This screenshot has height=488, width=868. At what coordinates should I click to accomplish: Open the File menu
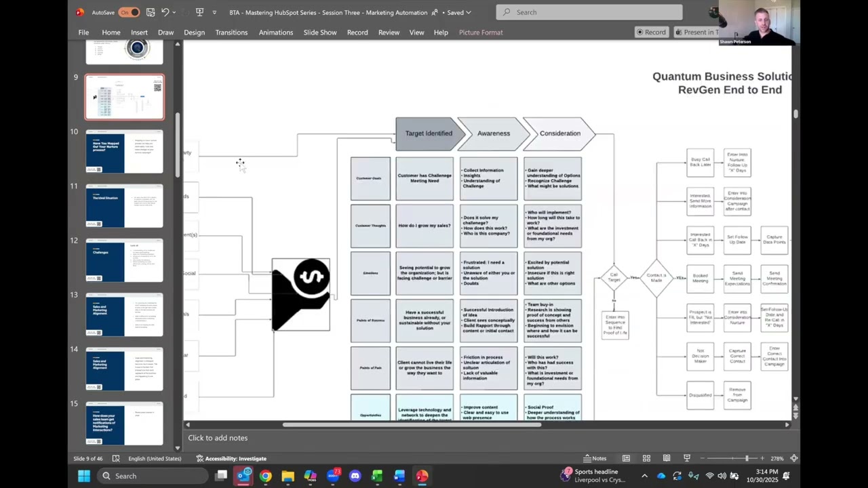pyautogui.click(x=83, y=32)
